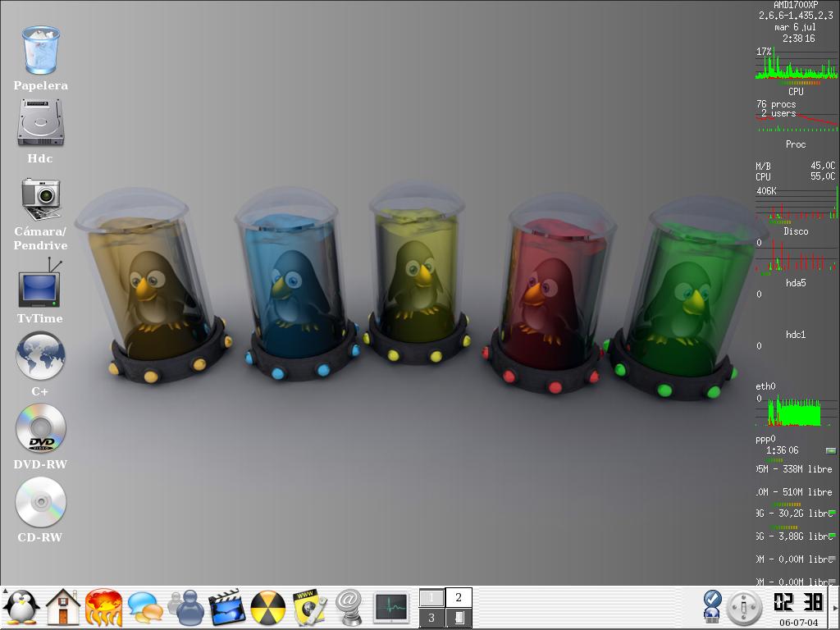Image resolution: width=840 pixels, height=630 pixels.
Task: Launch TvTime from the desktop
Action: click(x=39, y=284)
